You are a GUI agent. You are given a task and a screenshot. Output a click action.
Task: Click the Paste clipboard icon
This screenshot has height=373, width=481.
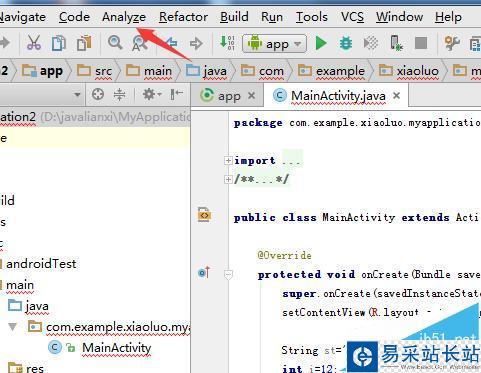(x=84, y=43)
